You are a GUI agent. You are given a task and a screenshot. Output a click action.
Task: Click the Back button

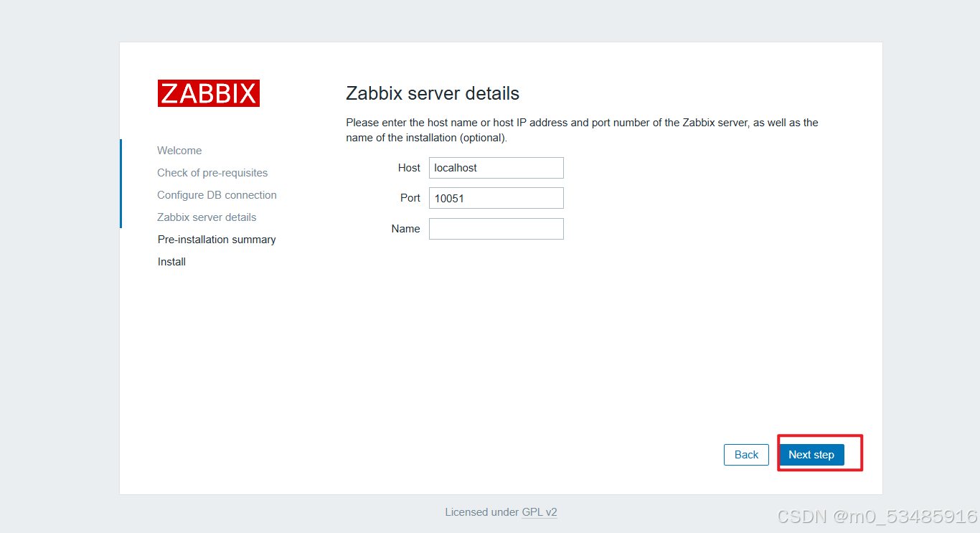pos(746,455)
